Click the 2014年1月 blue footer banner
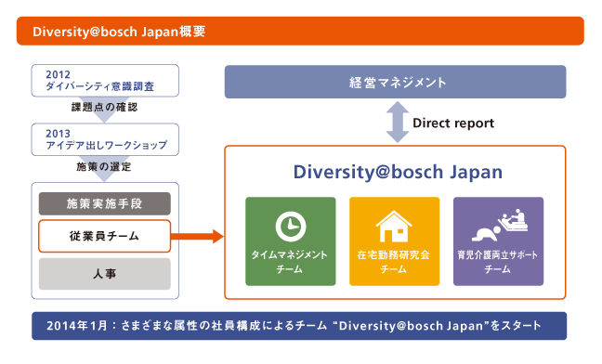The width and height of the screenshot is (602, 364). click(299, 326)
